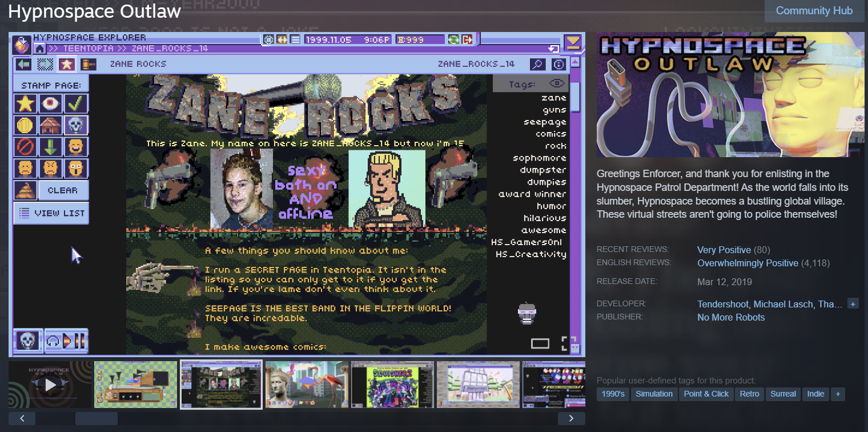Click the thumbnail strip scrollbar handle

[x=97, y=418]
